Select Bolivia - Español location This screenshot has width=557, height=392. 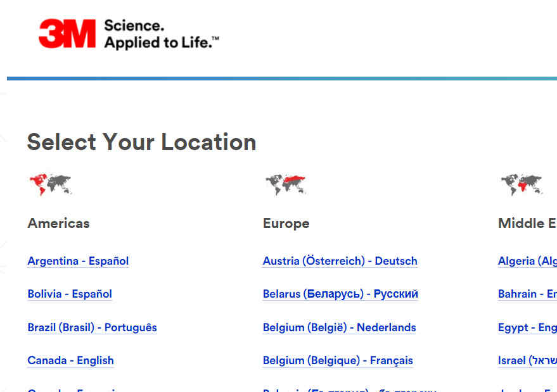click(70, 294)
